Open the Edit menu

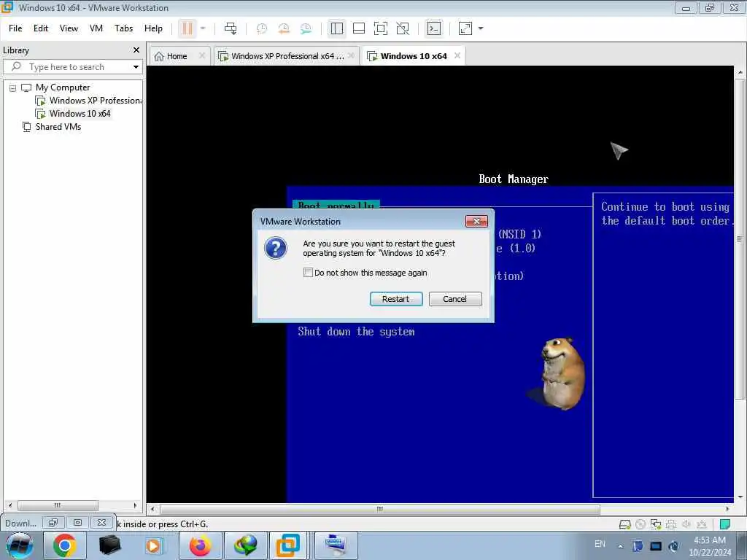pyautogui.click(x=41, y=28)
